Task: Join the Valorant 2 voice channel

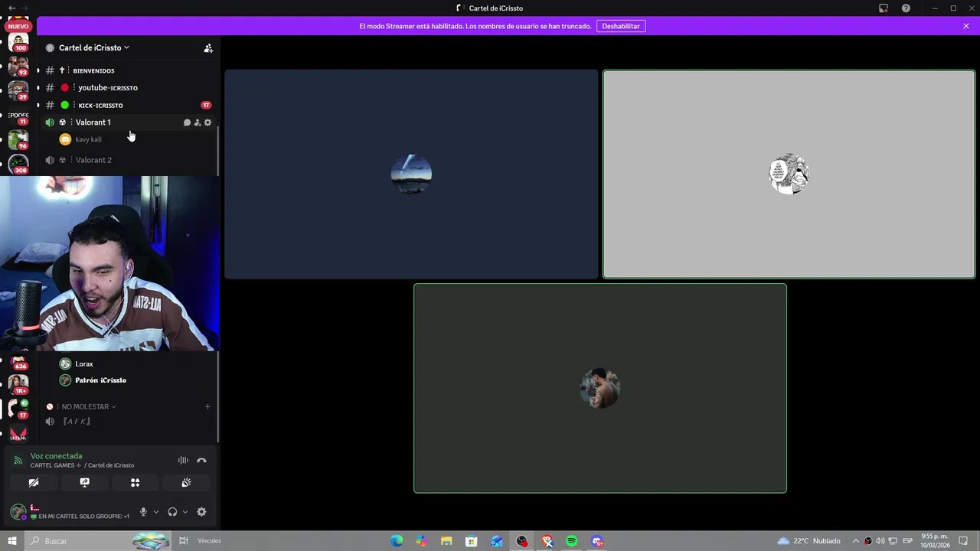Action: click(x=126, y=160)
